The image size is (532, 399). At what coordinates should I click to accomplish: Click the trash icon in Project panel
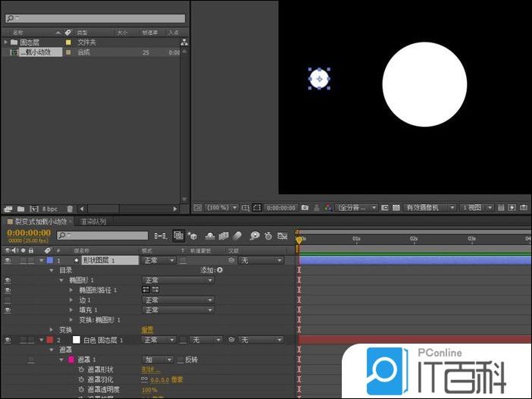click(x=70, y=209)
